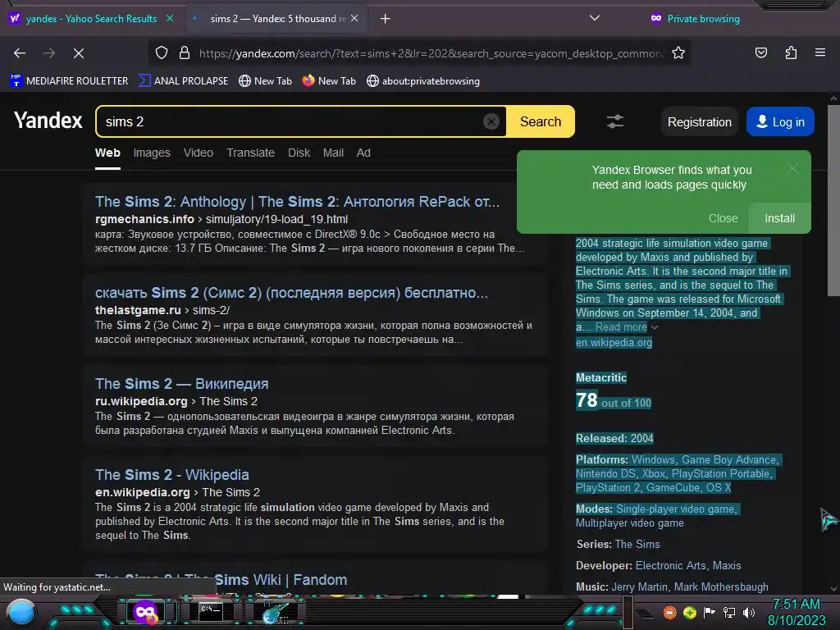Click the Single-player video game mode link
840x630 pixels.
point(675,509)
